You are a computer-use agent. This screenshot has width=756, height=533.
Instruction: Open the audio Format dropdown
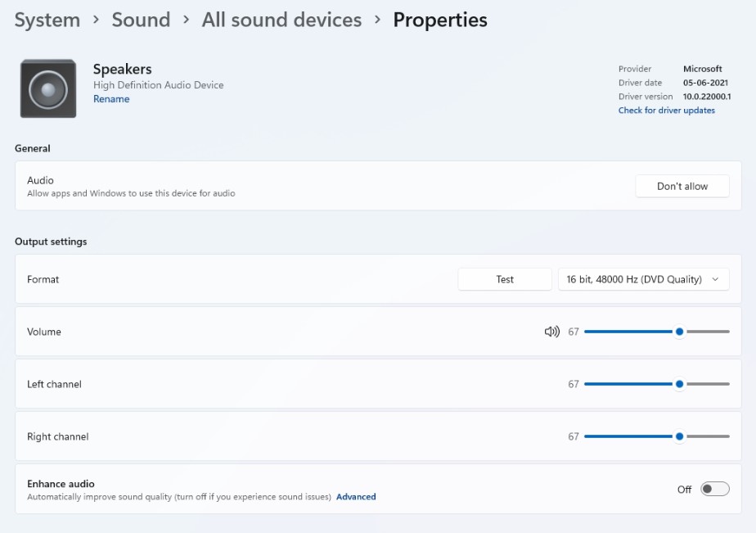click(643, 278)
